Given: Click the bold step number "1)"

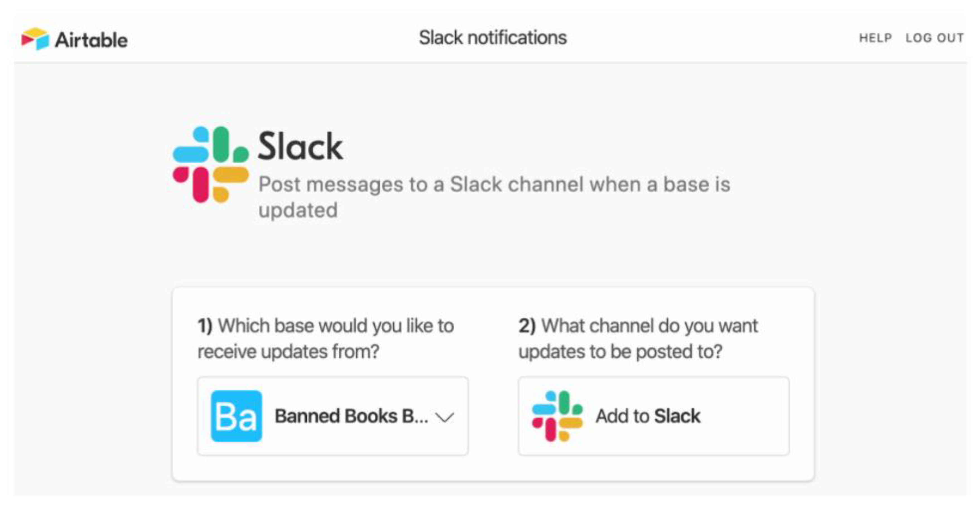Looking at the screenshot, I should click(x=205, y=326).
